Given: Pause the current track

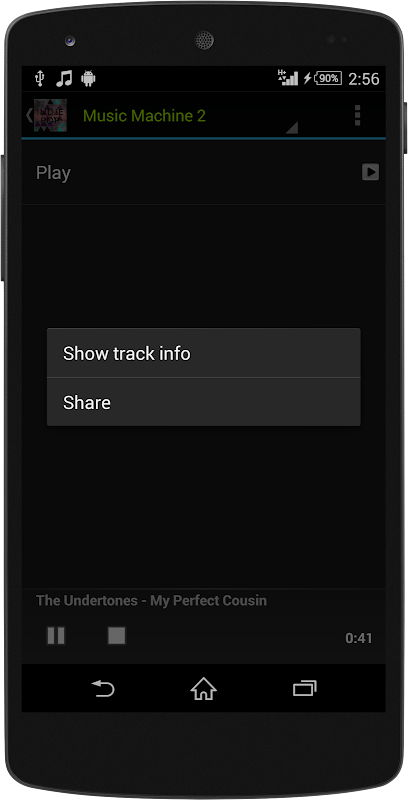Looking at the screenshot, I should tap(56, 636).
